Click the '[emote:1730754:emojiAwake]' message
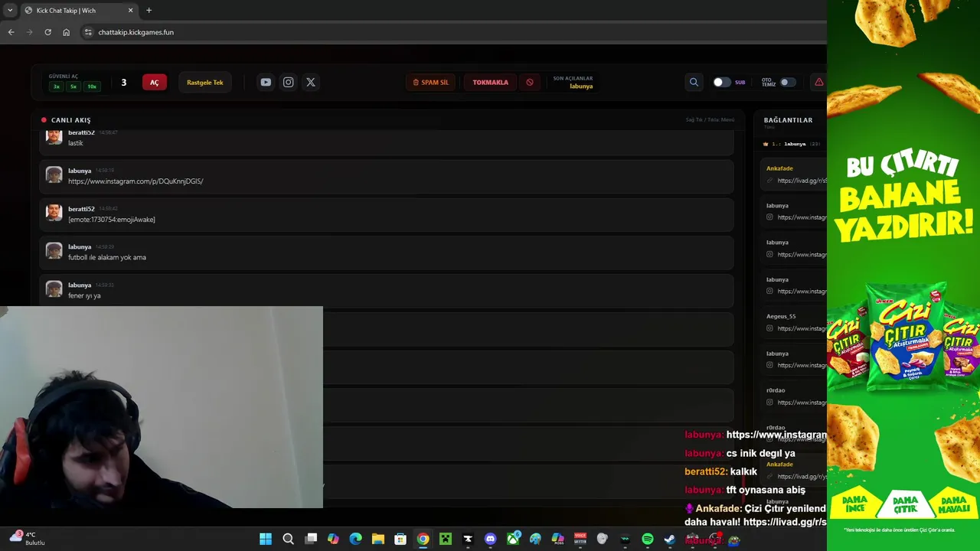The height and width of the screenshot is (551, 980). click(112, 220)
